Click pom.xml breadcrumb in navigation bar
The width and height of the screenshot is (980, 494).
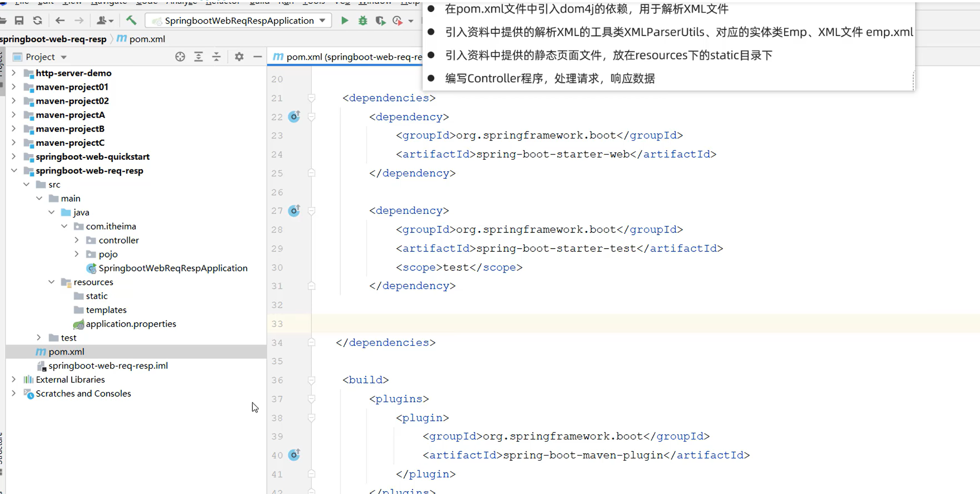(147, 39)
